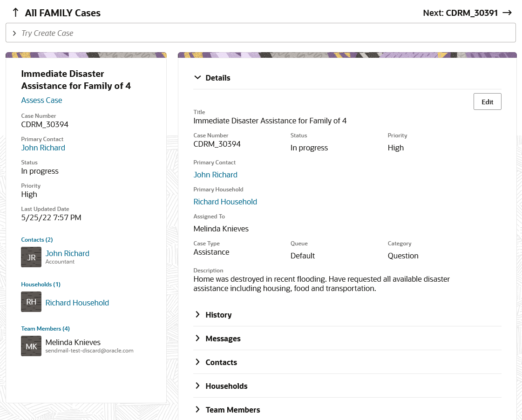Screen dimensions: 522x420
Task: Expand the Team Members section
Action: click(198, 410)
